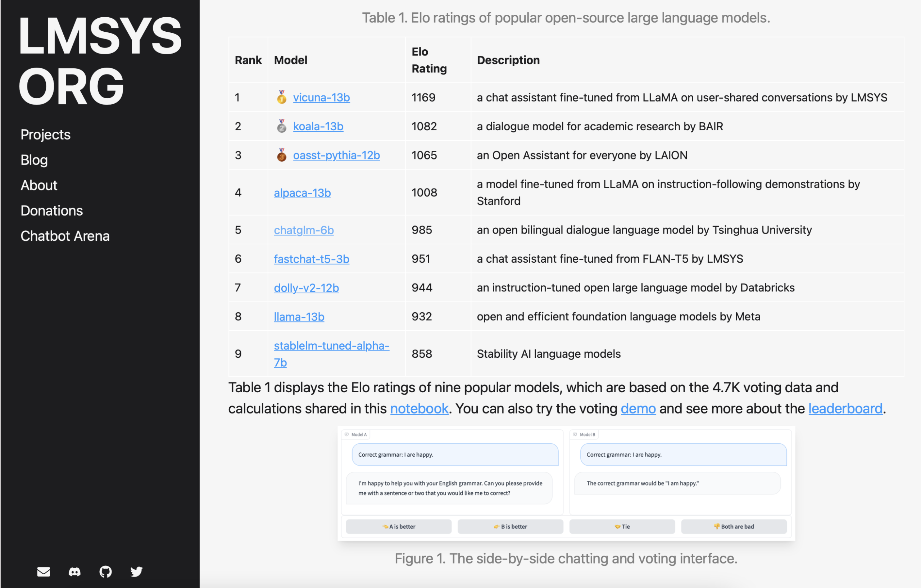Open the GitHub icon link

[105, 571]
